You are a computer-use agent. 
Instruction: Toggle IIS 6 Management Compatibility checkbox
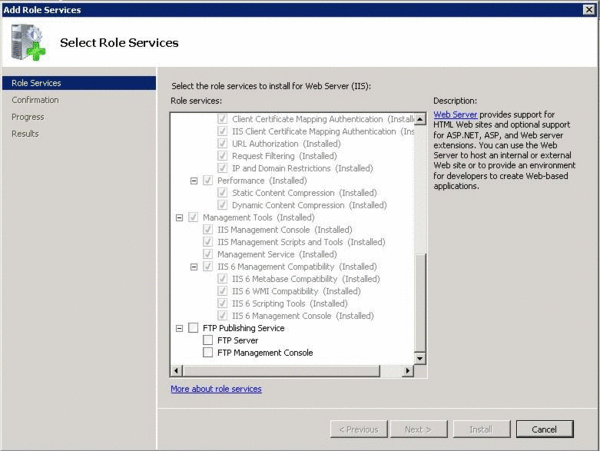[x=208, y=266]
